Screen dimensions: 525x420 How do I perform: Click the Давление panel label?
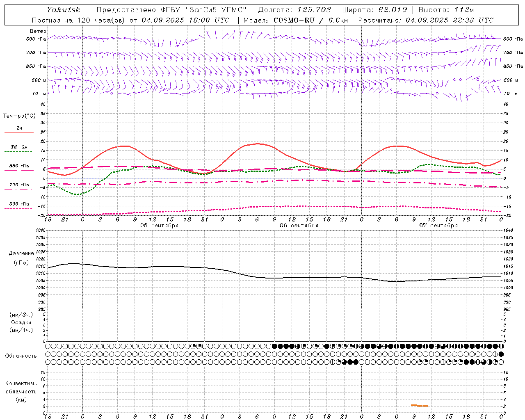21,253
